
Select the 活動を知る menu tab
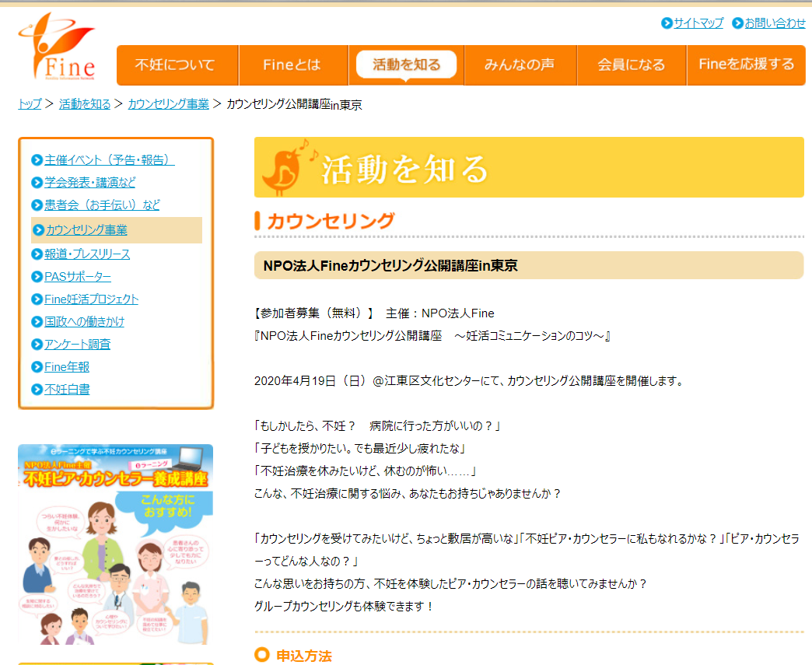coord(406,65)
